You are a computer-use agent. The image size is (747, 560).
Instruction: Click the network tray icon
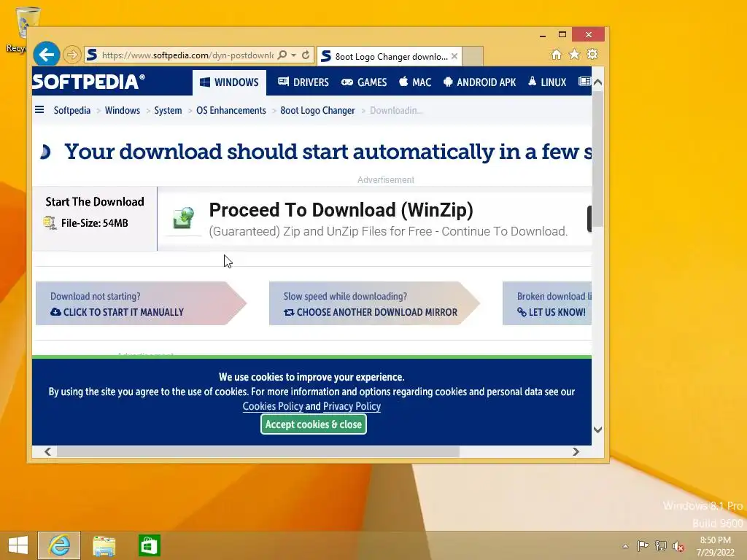point(661,546)
